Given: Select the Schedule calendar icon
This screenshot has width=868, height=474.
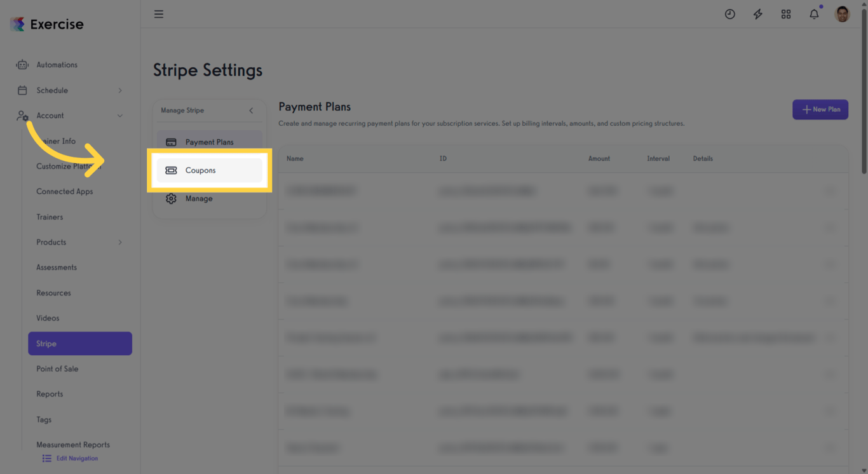Looking at the screenshot, I should point(22,90).
